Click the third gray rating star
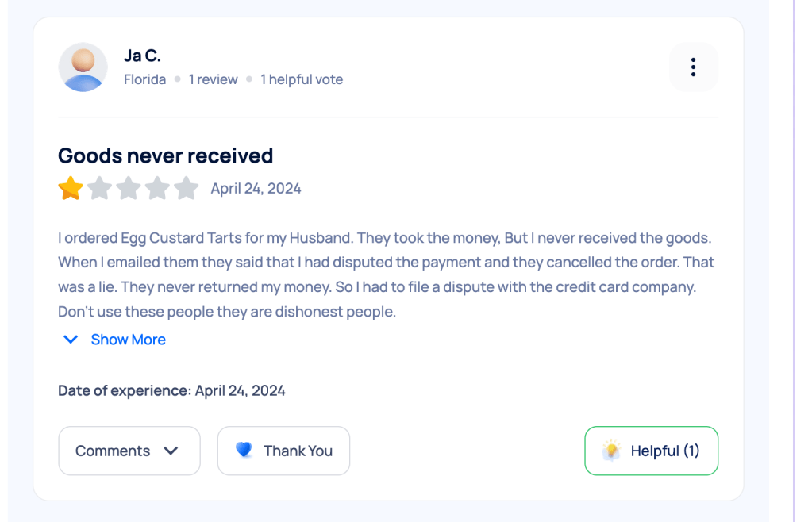The width and height of the screenshot is (812, 522). [129, 189]
